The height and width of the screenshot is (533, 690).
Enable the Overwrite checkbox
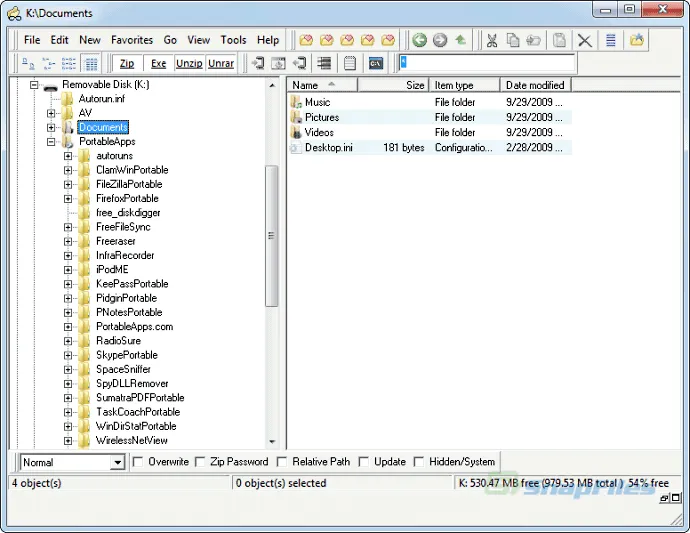point(138,462)
